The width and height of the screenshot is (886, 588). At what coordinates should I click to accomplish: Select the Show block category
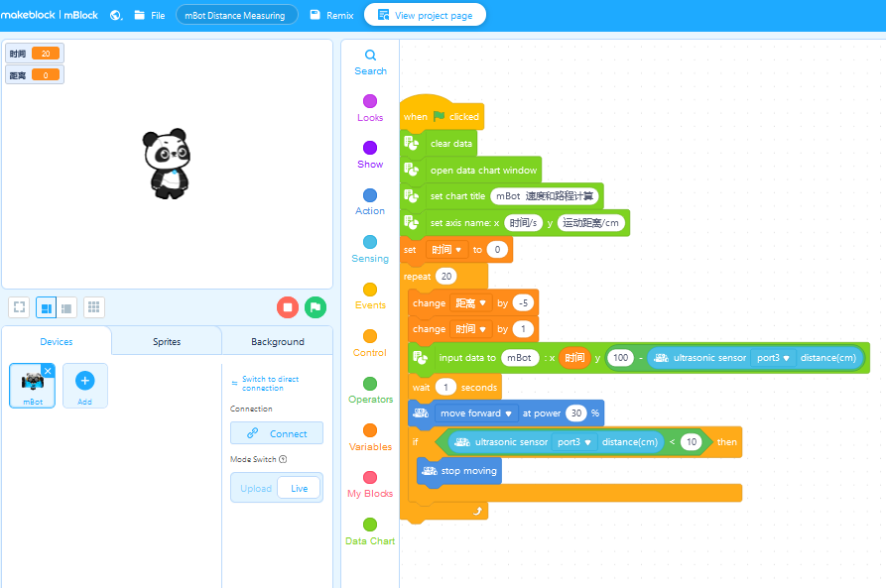[370, 156]
